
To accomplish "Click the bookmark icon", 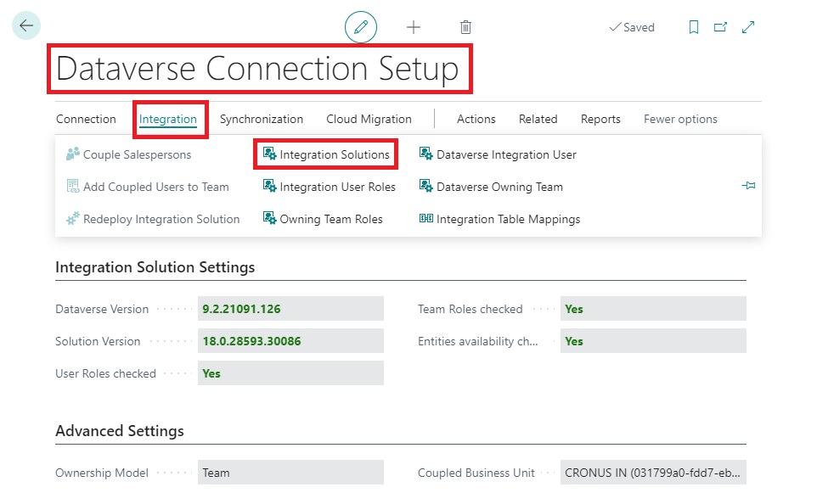I will 694,27.
